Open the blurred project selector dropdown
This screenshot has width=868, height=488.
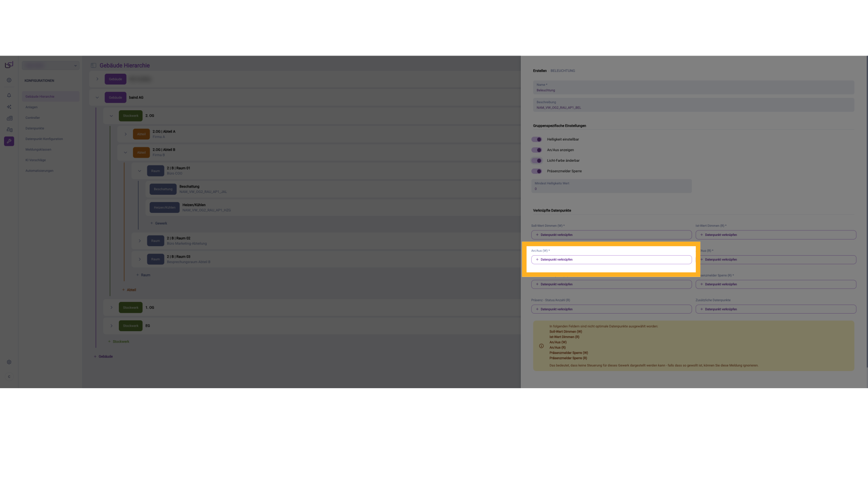click(x=51, y=66)
